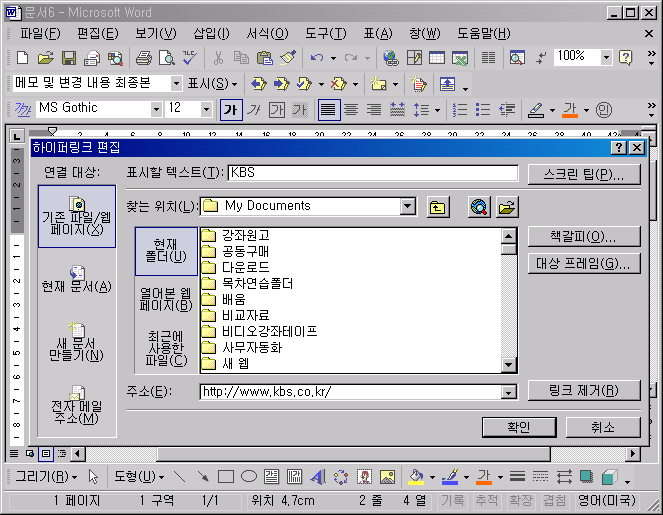Toggle italic formatting

click(x=254, y=110)
